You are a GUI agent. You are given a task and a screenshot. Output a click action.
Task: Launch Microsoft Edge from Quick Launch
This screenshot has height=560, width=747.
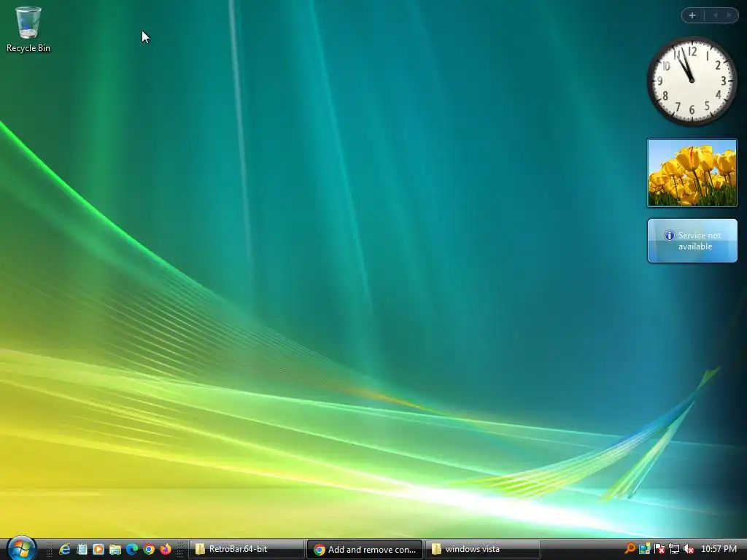coord(132,549)
